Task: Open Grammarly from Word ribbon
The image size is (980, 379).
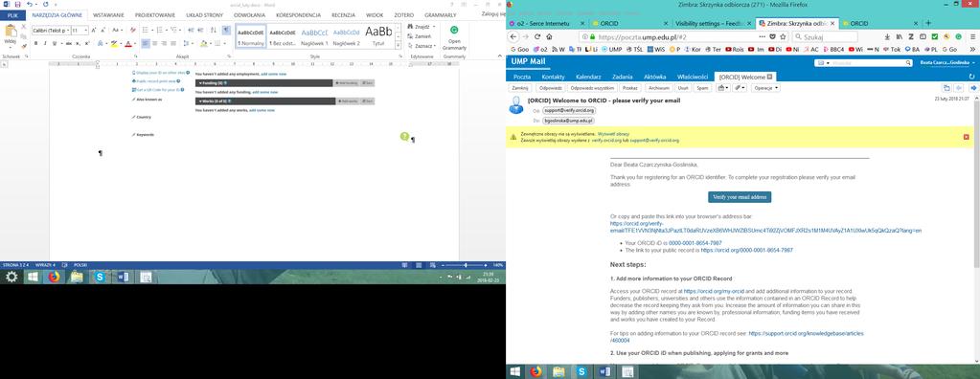Action: point(454,38)
